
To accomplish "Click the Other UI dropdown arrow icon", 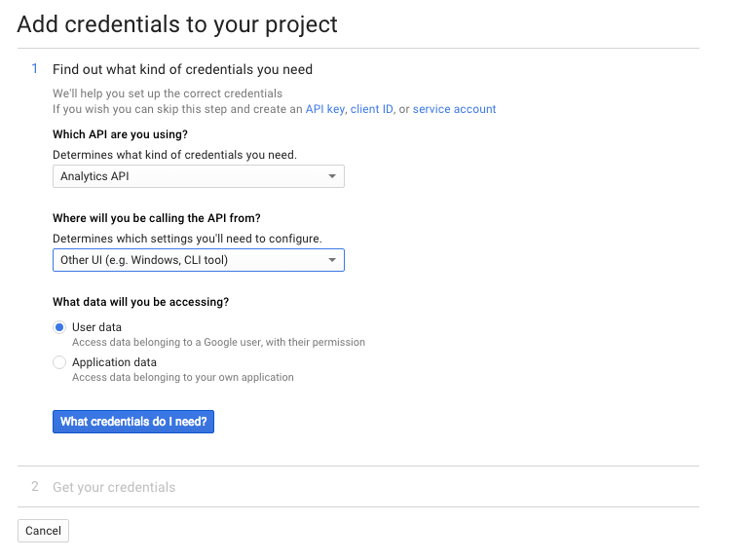I will (x=332, y=260).
